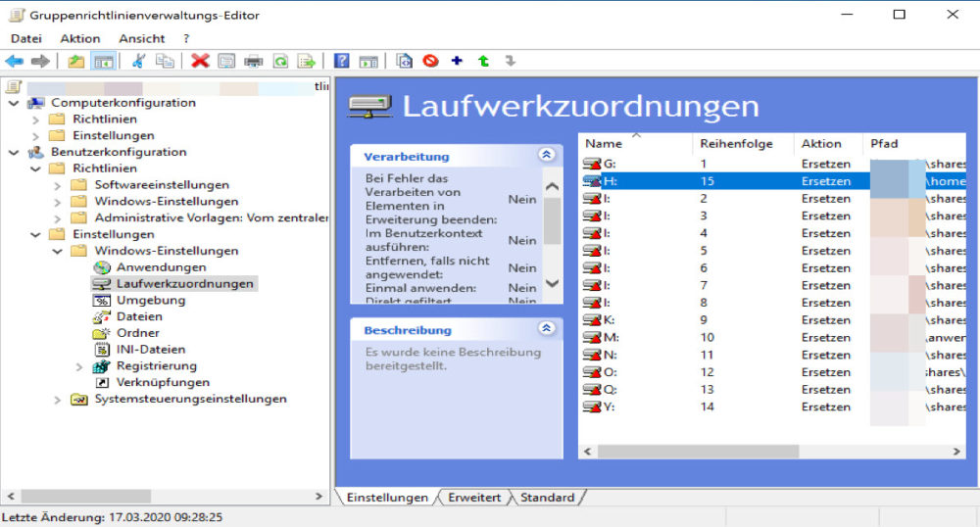Select the Umgebung tree item
The image size is (980, 527).
coord(150,300)
